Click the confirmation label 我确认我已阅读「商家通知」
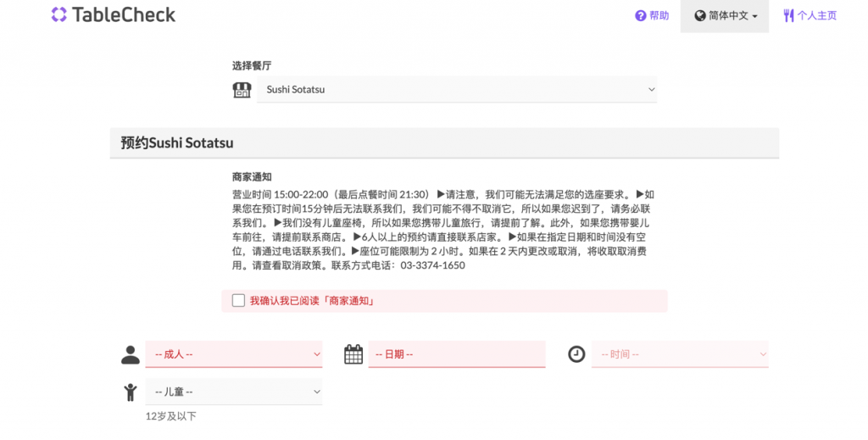The width and height of the screenshot is (868, 440). point(313,301)
